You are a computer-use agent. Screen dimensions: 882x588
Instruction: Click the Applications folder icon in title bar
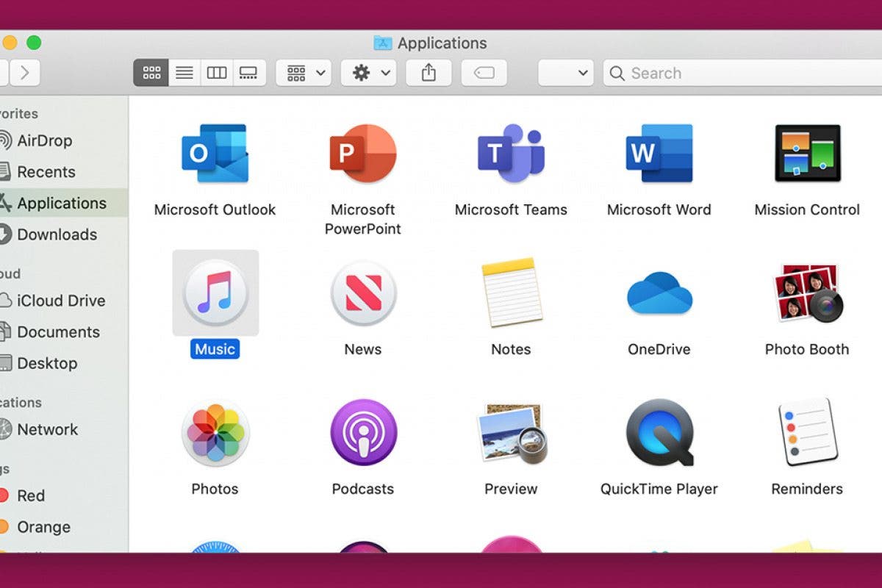[x=382, y=43]
